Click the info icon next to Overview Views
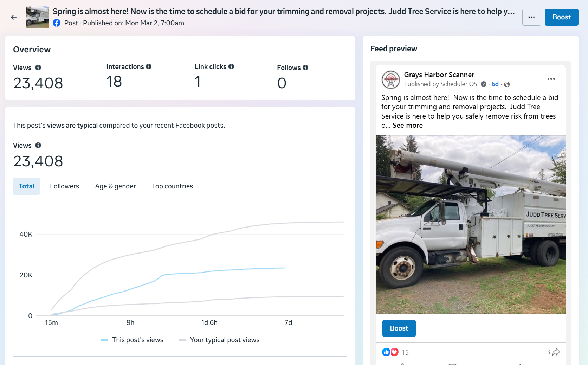The image size is (588, 365). tap(38, 68)
